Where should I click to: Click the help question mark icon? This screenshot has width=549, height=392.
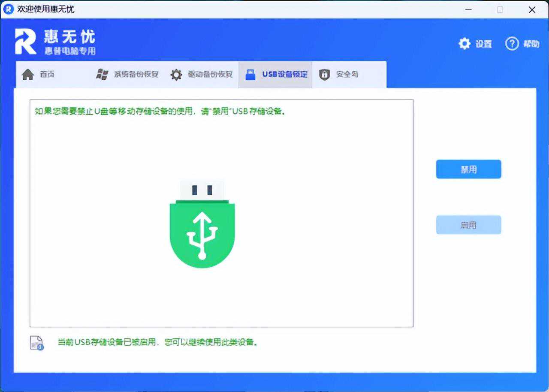tap(512, 44)
